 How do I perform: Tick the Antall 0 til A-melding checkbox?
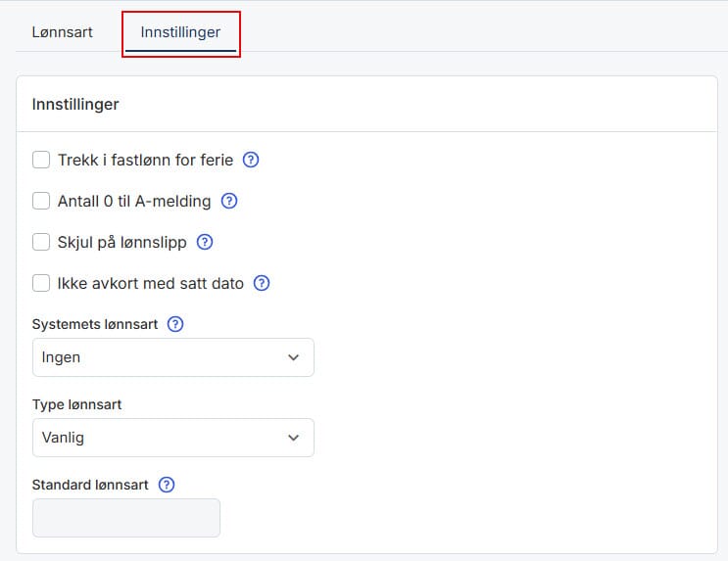pyautogui.click(x=41, y=202)
